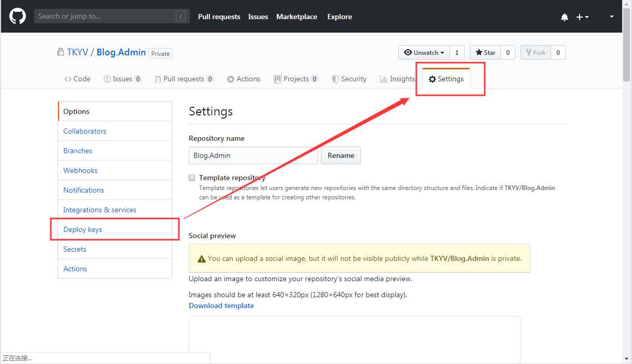The height and width of the screenshot is (364, 632).
Task: Open the Security tab
Action: tap(349, 79)
